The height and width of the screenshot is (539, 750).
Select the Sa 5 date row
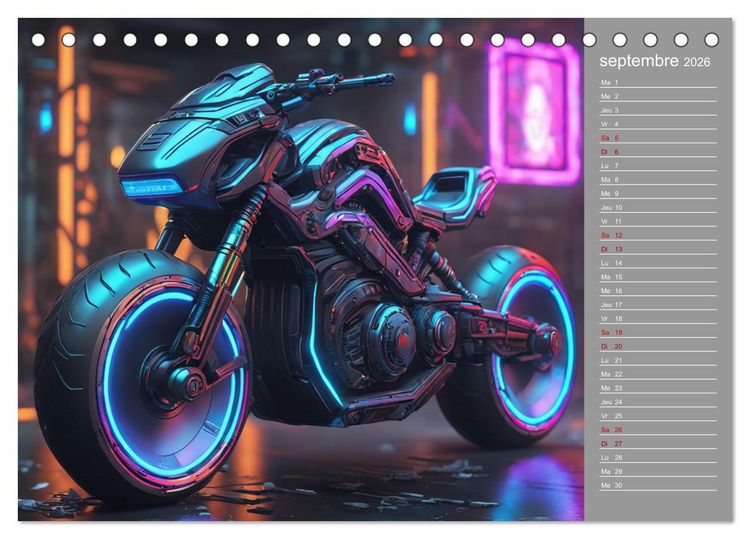tap(658, 138)
